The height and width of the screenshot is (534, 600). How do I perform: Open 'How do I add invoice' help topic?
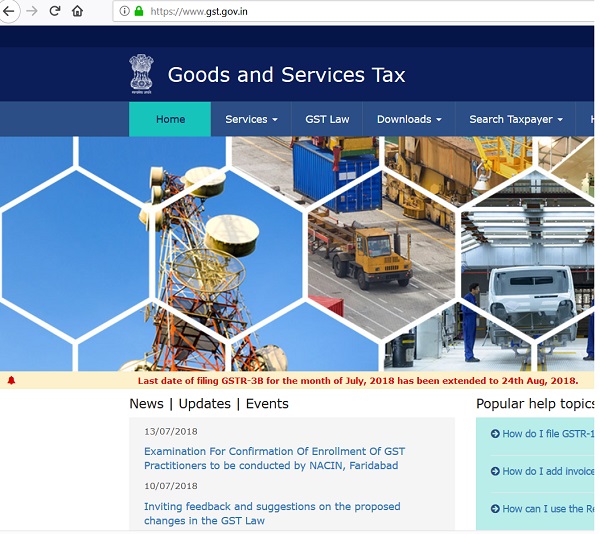548,471
